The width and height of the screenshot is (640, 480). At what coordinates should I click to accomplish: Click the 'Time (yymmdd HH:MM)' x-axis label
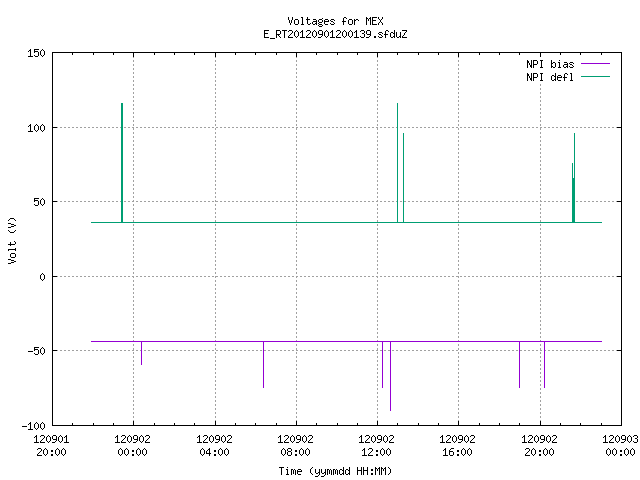(x=335, y=471)
